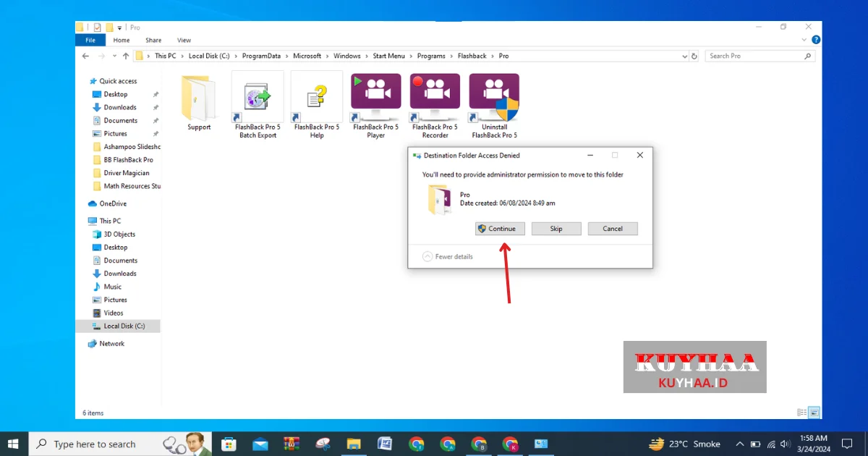Open Microsoft Store from the taskbar
This screenshot has height=456, width=868.
click(x=229, y=444)
